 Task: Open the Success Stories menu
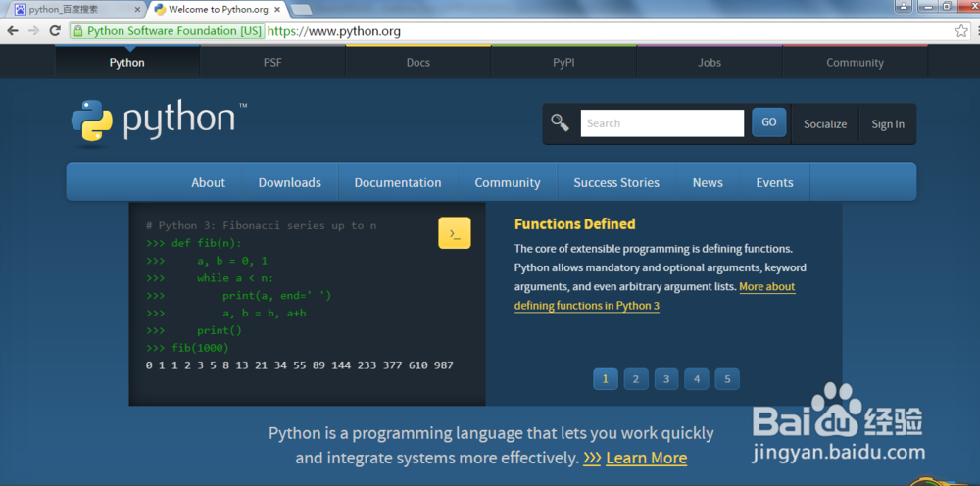(616, 182)
